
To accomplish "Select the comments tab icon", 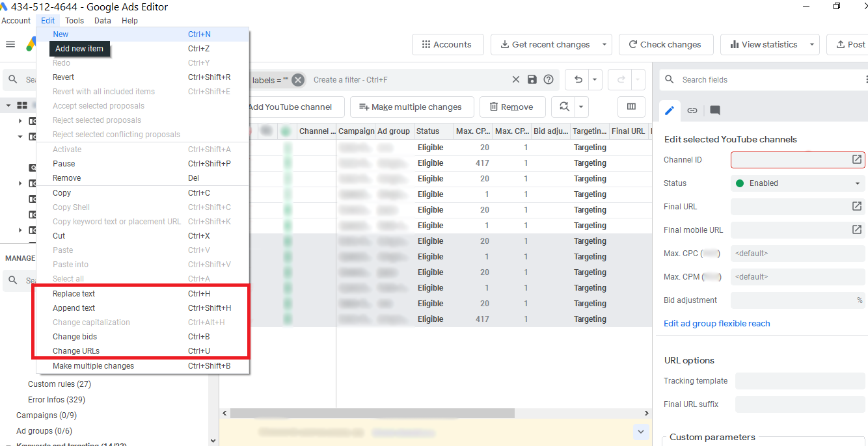I will tap(715, 110).
